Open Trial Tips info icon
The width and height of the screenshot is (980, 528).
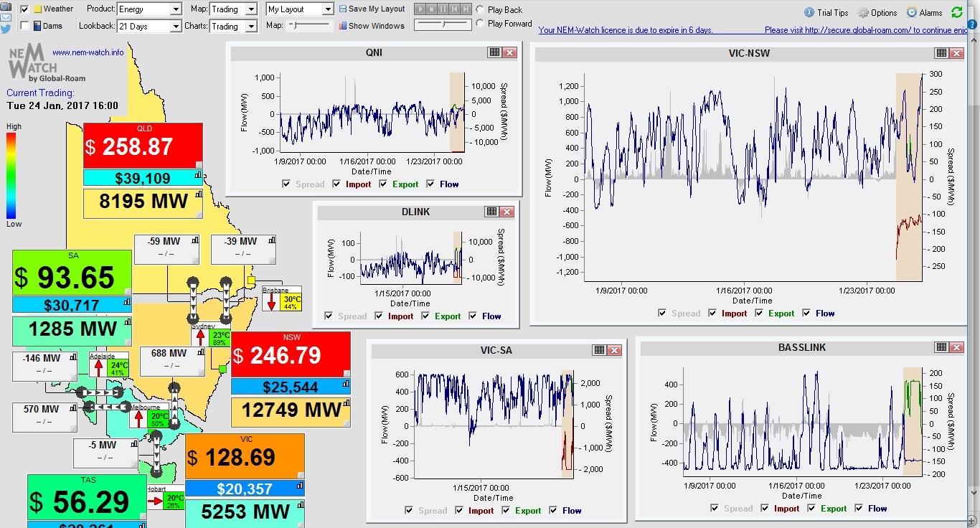[x=809, y=12]
